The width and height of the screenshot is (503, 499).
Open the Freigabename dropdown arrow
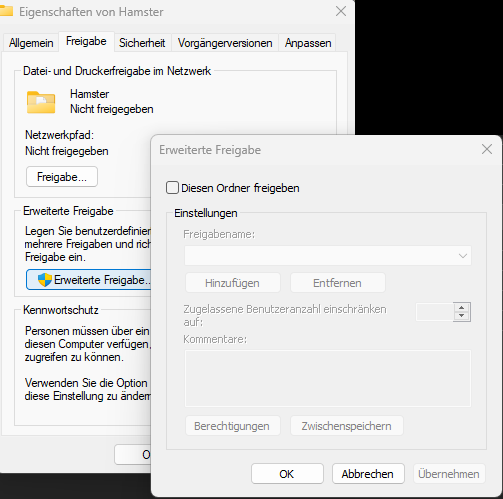tap(462, 256)
